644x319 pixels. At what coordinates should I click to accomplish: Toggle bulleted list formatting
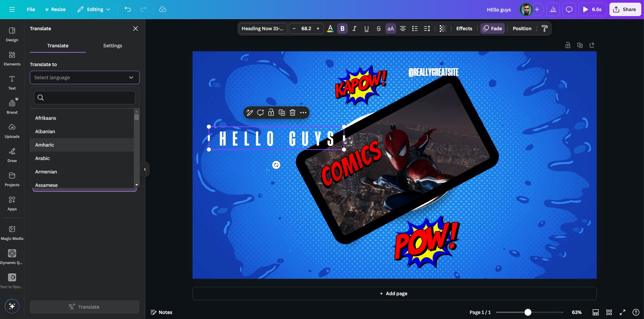point(415,29)
